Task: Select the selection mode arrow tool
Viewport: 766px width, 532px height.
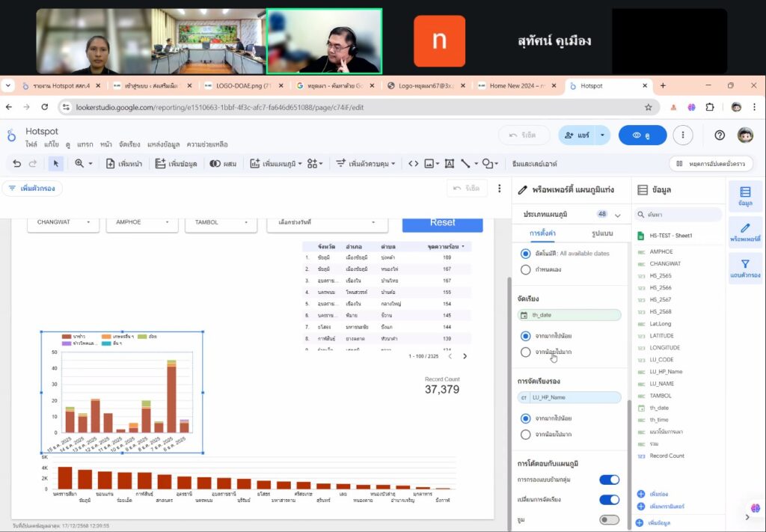Action: pos(56,163)
